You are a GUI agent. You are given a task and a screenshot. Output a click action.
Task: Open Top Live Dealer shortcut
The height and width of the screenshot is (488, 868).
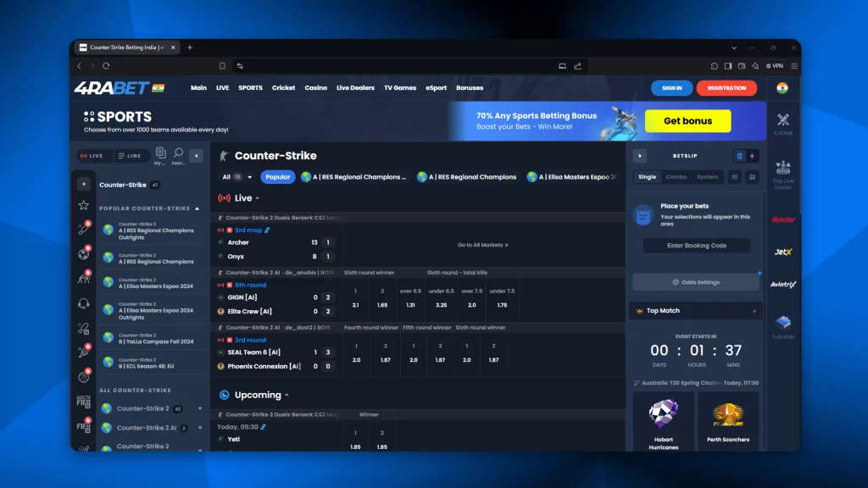[782, 175]
